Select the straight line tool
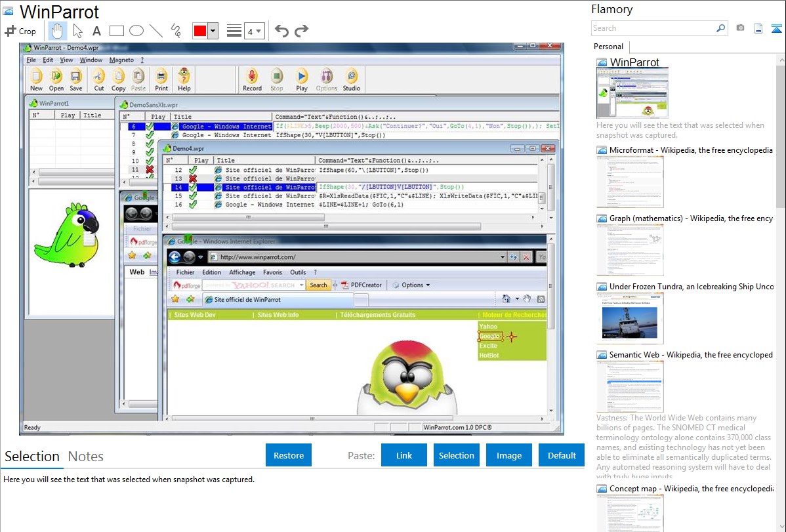 (x=156, y=31)
